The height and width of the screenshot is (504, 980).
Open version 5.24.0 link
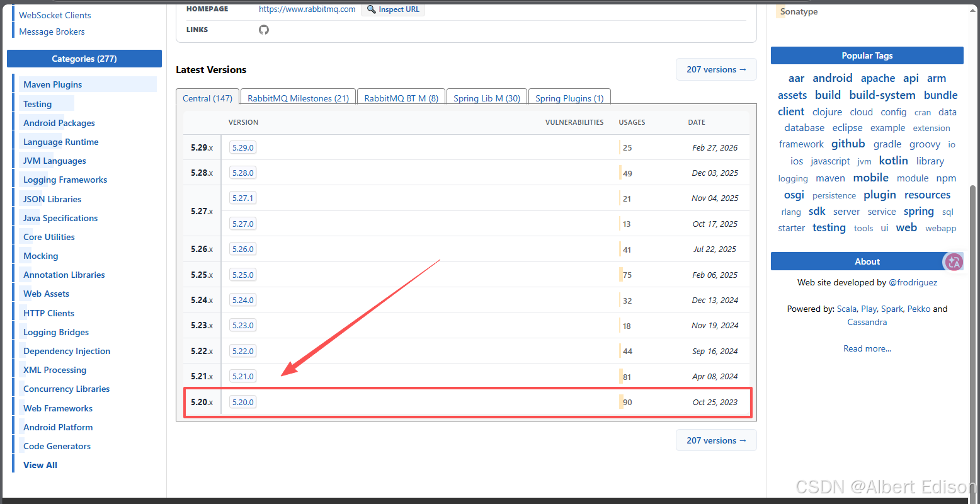click(x=242, y=300)
